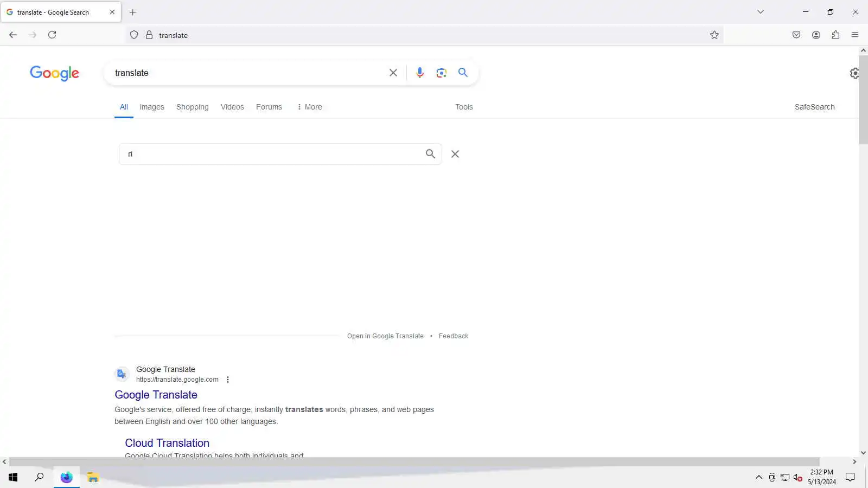Reload the current page
Viewport: 868px width, 488px height.
[52, 35]
